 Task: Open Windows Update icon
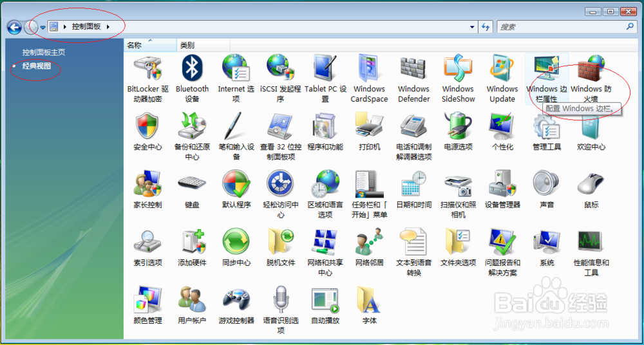(x=502, y=68)
